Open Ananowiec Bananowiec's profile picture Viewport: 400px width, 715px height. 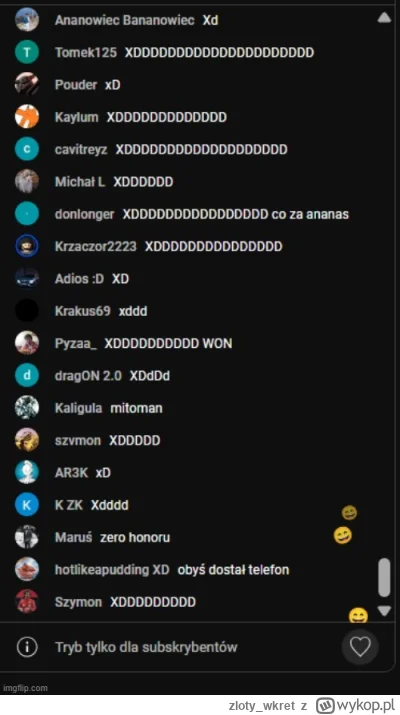click(27, 20)
